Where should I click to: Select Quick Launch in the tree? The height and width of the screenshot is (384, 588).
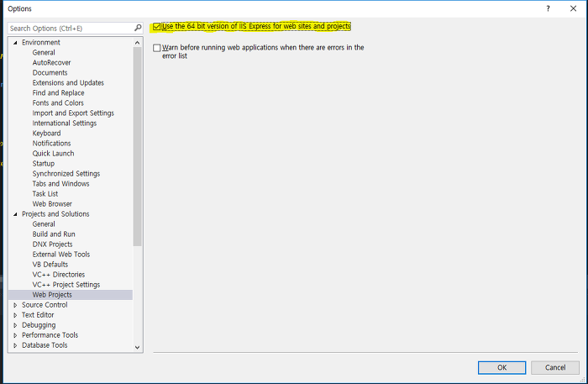coord(53,154)
